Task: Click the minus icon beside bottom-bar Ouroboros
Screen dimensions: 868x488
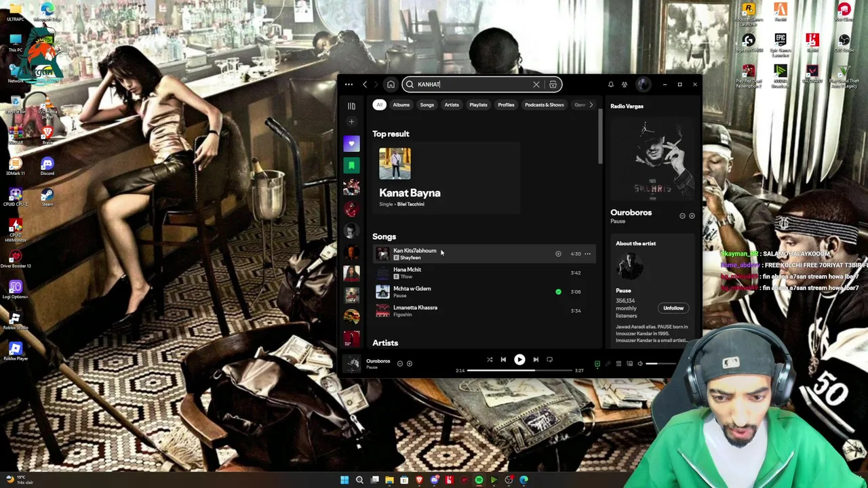Action: 399,364
